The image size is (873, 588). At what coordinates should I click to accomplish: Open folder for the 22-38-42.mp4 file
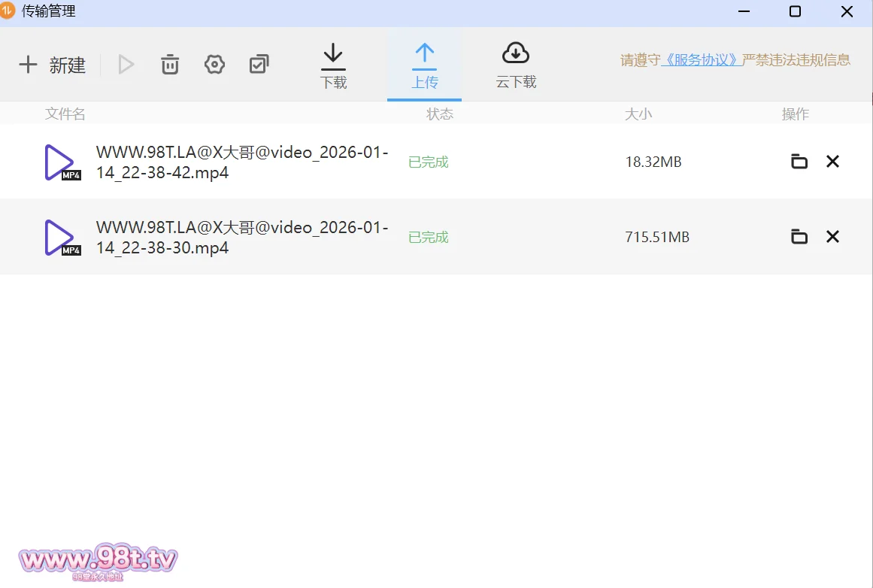[x=799, y=162]
